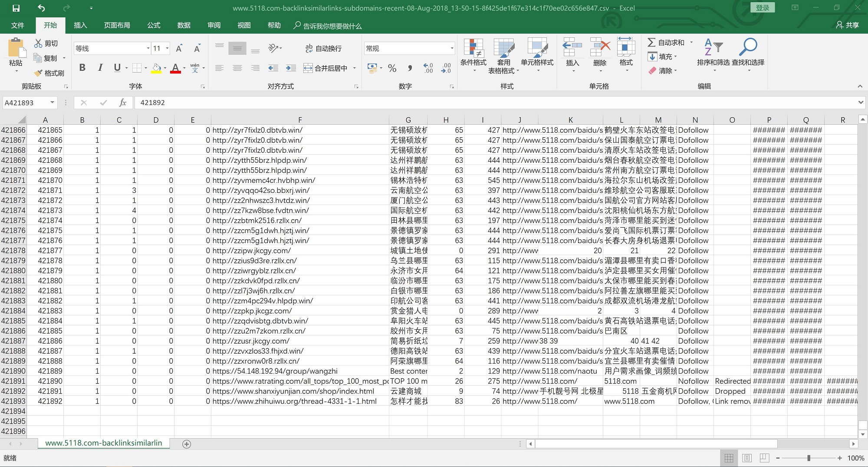868x467 pixels.
Task: Apply the yellow fill color swatch
Action: click(x=156, y=68)
